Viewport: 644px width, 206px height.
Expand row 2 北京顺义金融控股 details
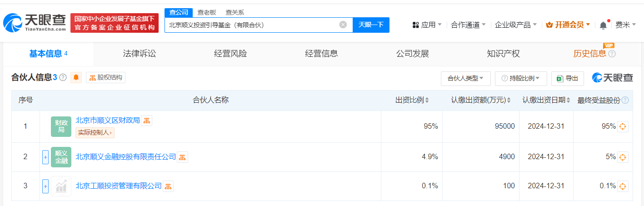(45, 157)
